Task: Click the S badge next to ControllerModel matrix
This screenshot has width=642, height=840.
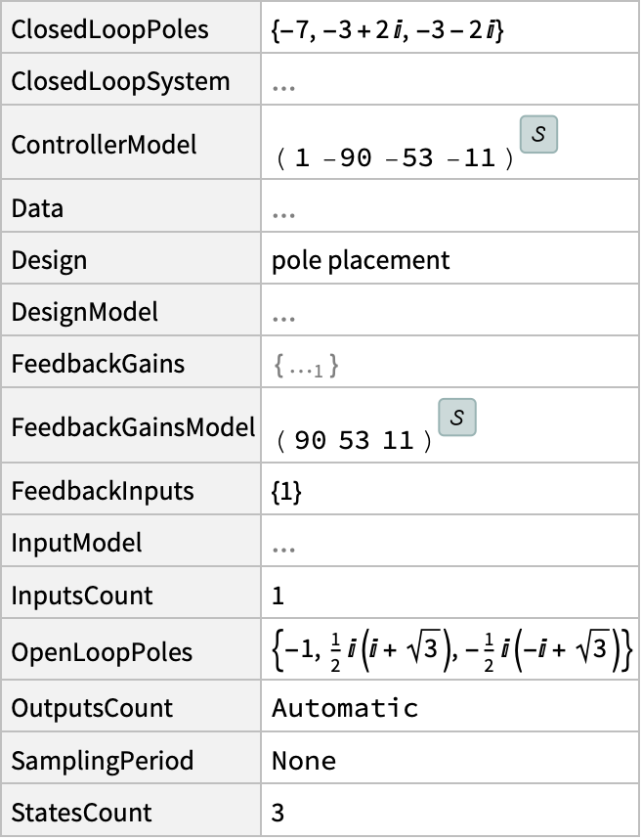Action: coord(538,135)
